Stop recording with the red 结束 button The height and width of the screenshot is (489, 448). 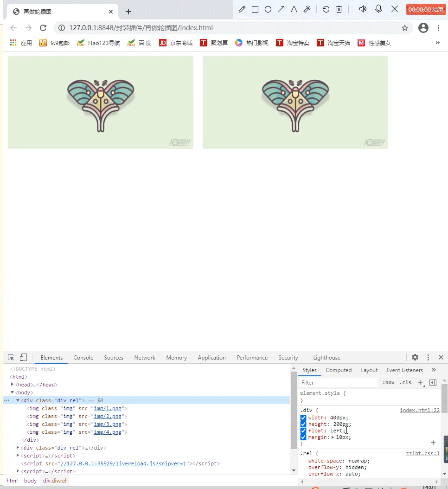coord(426,10)
